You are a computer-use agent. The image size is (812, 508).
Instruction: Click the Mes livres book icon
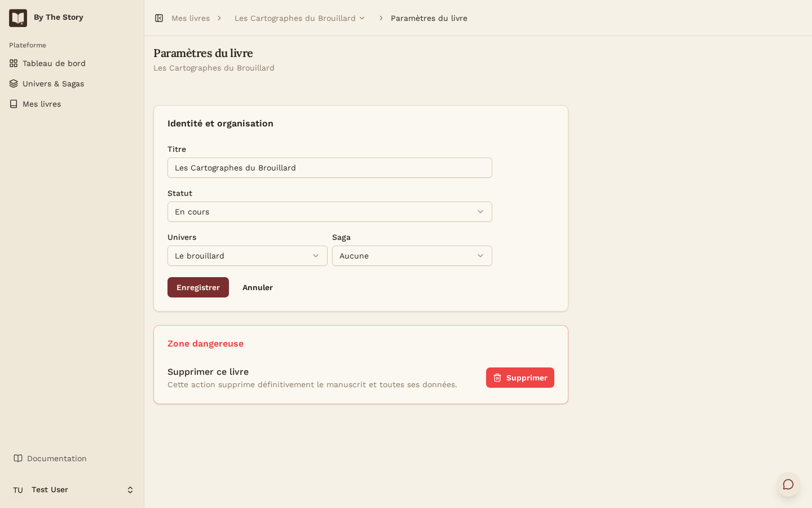coord(14,104)
